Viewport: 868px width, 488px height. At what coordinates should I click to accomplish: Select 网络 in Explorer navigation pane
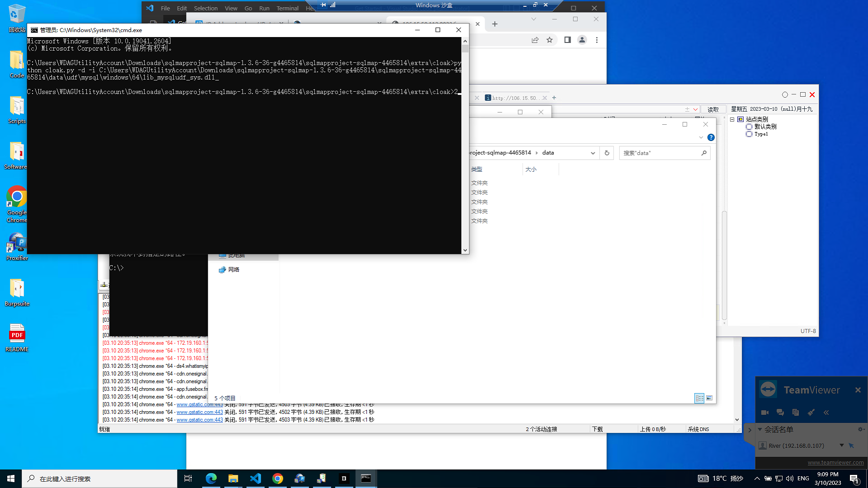click(x=234, y=270)
